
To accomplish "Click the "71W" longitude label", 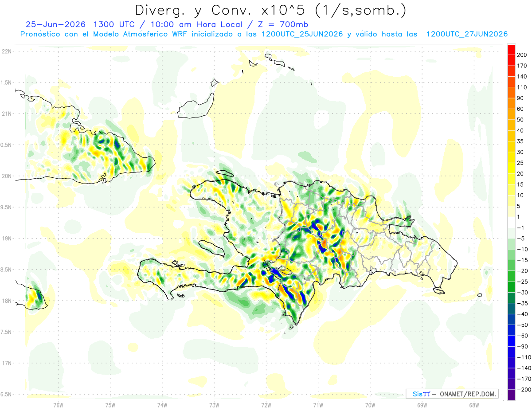I will point(318,405).
